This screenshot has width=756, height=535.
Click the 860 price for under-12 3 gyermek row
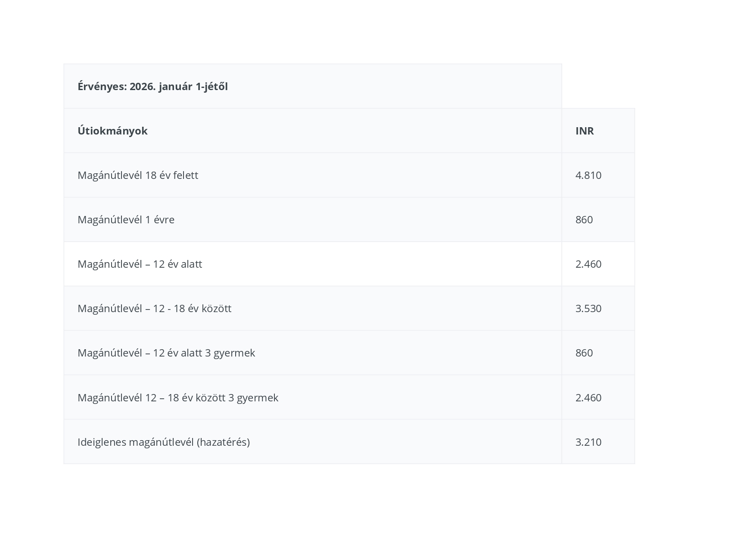584,353
